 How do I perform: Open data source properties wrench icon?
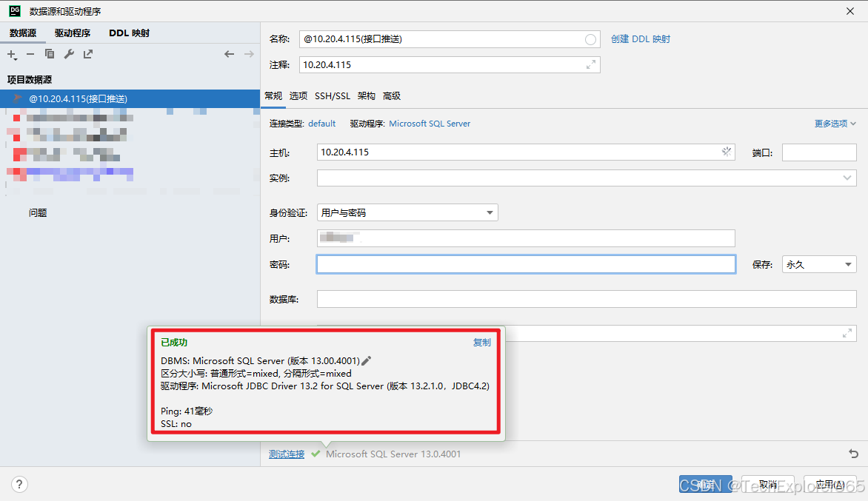[68, 54]
